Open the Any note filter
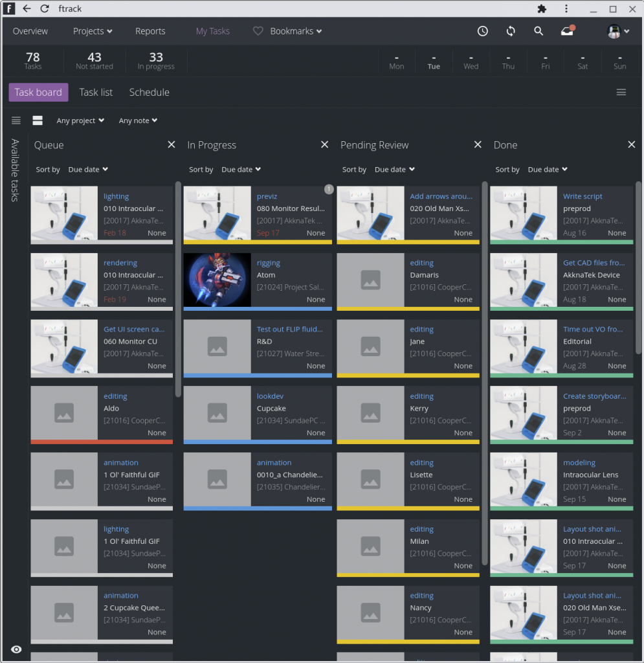Viewport: 644px width, 663px height. click(x=138, y=120)
